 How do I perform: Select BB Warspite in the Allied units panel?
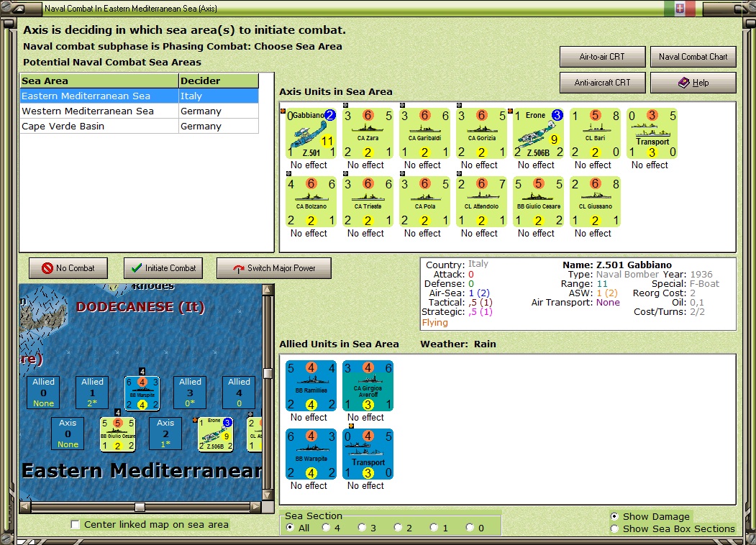[311, 454]
